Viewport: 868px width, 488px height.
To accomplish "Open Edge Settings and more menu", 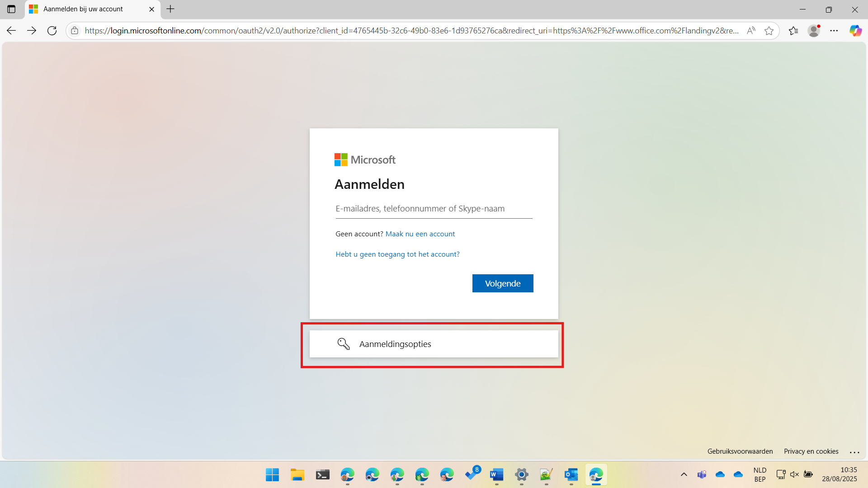I will coord(834,31).
